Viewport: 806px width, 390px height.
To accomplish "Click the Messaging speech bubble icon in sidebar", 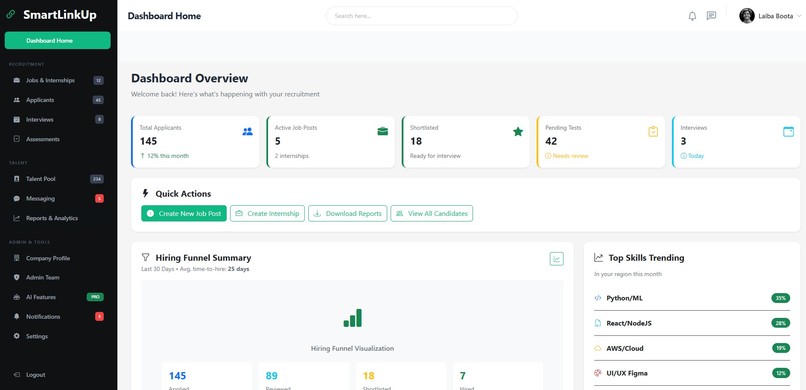I will [x=16, y=198].
